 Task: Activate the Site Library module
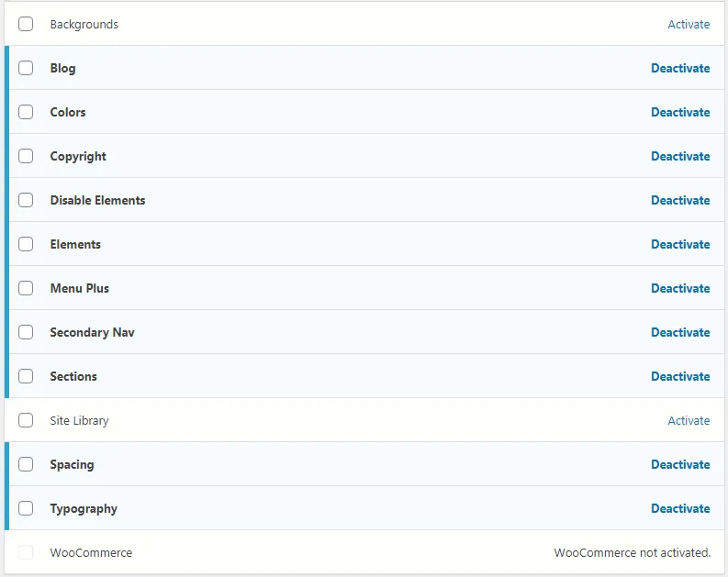pyautogui.click(x=688, y=421)
